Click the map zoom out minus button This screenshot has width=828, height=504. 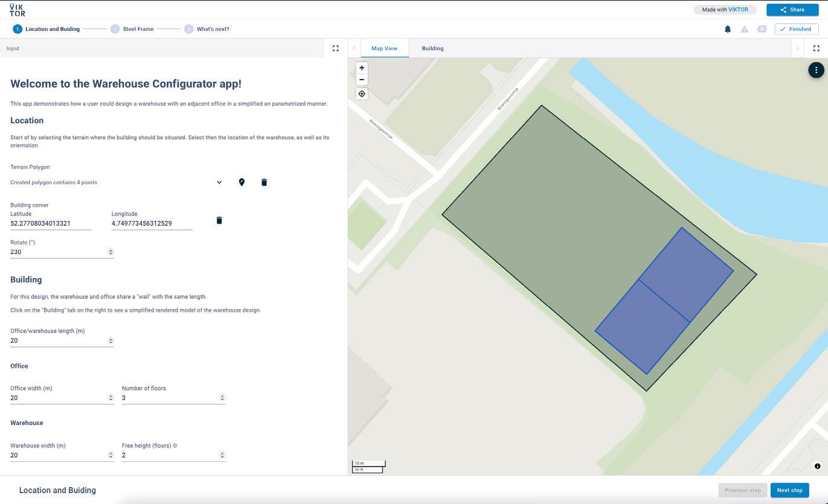[362, 80]
